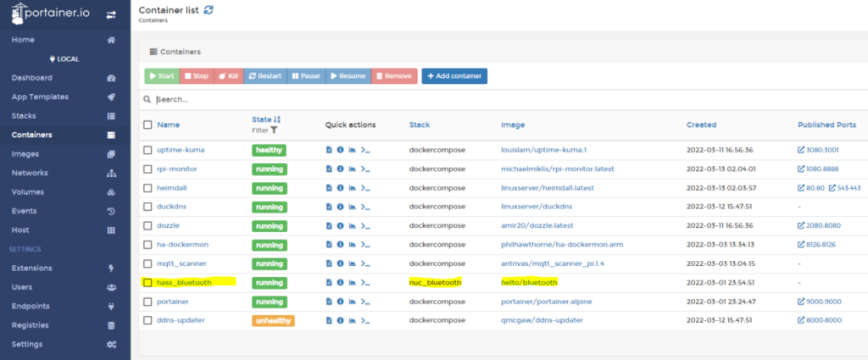Tick the dozzle checkbox

click(x=147, y=225)
